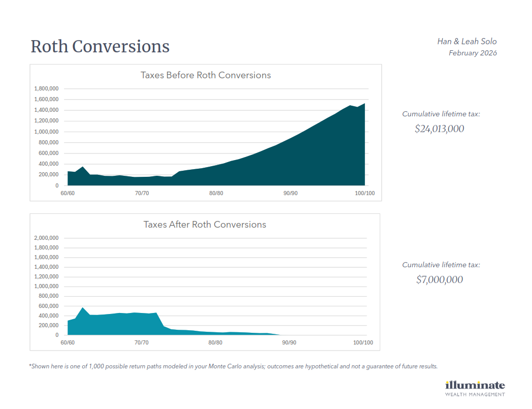Click '70/70' x-axis label in after chart
Image resolution: width=532 pixels, height=409 pixels.
click(142, 342)
